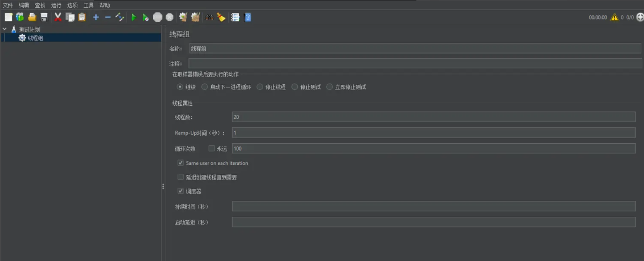Viewport: 644px width, 261px height.
Task: Open the 选项 menu
Action: (73, 5)
